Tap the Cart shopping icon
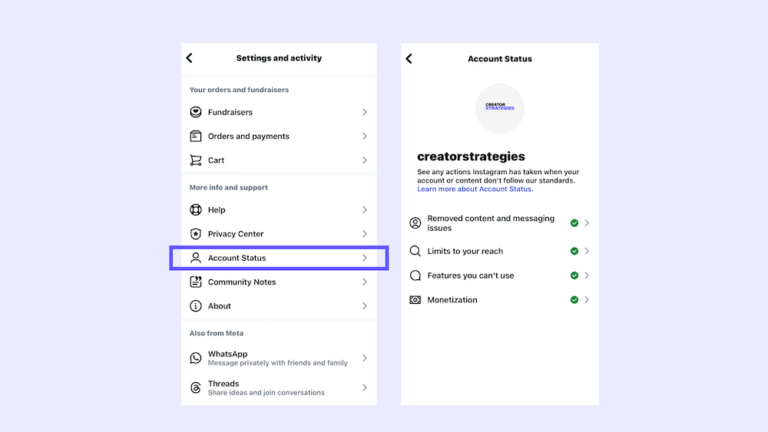The image size is (768, 432). click(x=195, y=160)
